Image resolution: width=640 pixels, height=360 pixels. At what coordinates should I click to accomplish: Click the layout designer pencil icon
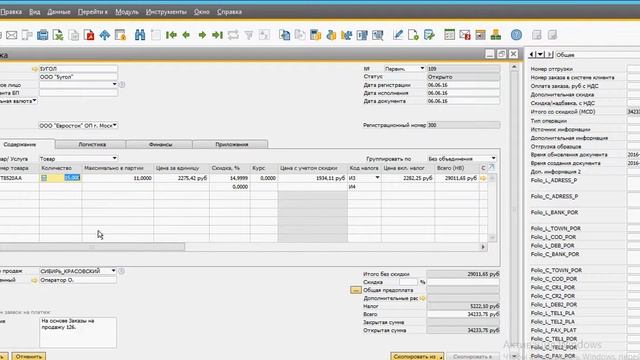[x=398, y=35]
